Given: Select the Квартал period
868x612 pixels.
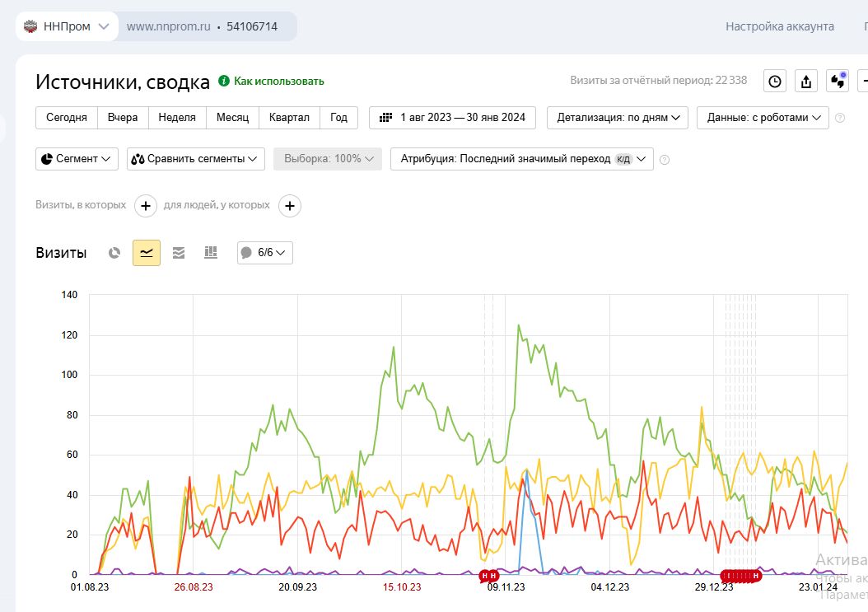Looking at the screenshot, I should coord(289,118).
